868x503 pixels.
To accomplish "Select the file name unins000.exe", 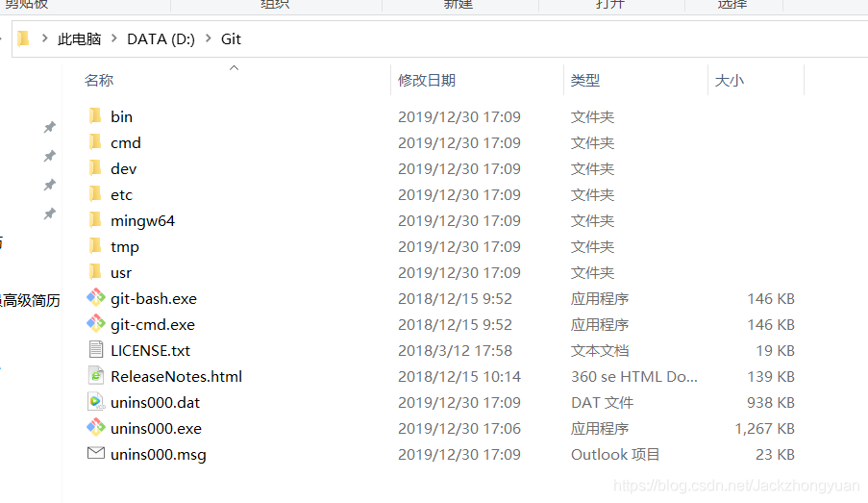I will [x=156, y=429].
